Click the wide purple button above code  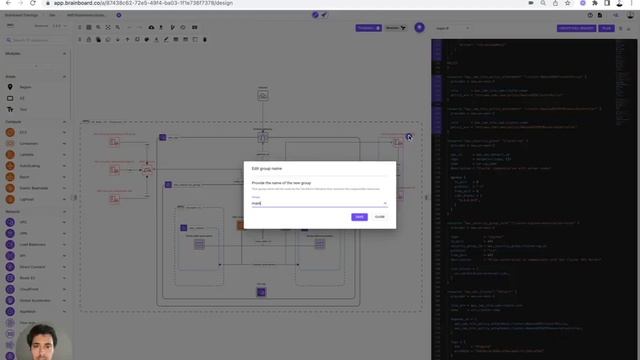click(576, 28)
